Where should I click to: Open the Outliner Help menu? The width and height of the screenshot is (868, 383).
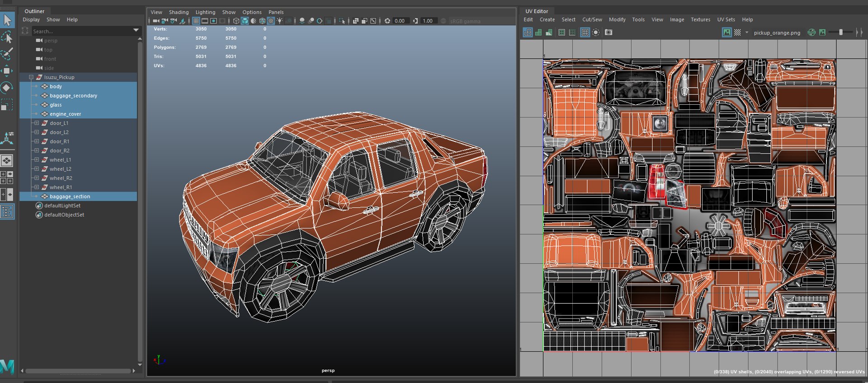[72, 19]
